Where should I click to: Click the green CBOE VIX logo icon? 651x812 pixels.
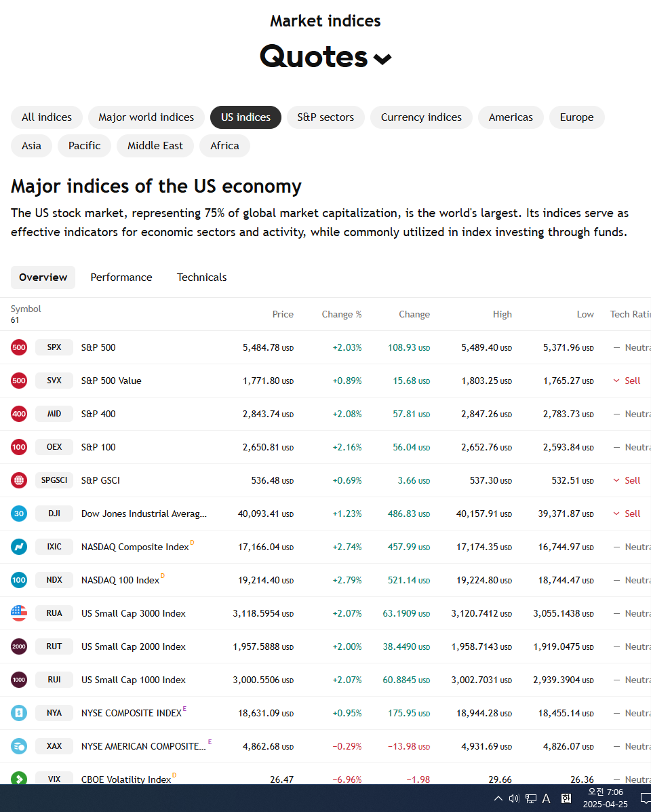(x=19, y=778)
